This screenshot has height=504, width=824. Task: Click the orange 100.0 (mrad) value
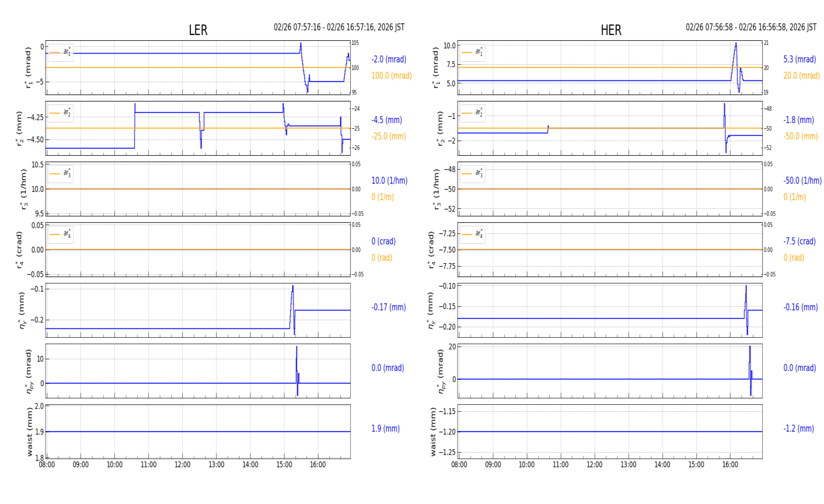point(392,76)
